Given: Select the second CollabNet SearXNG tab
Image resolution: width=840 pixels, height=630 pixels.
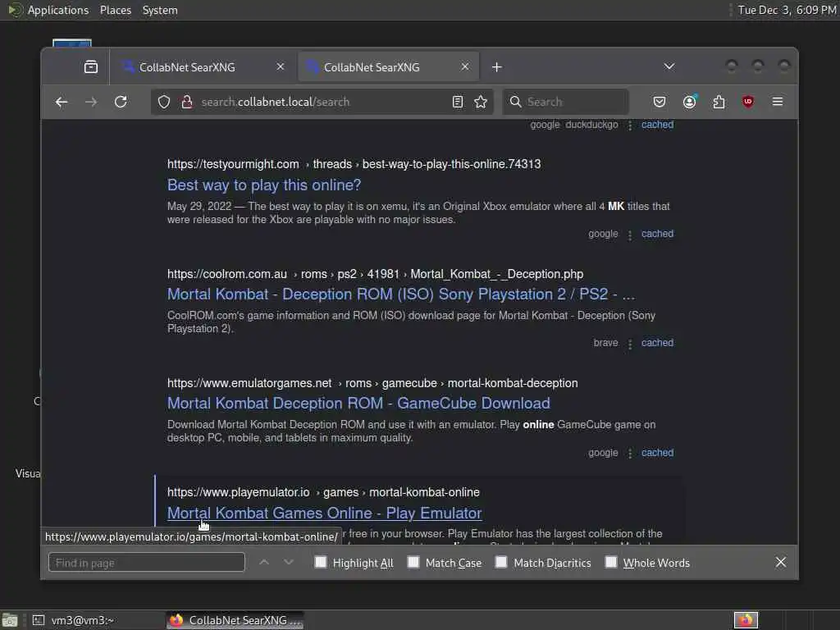Looking at the screenshot, I should click(x=388, y=67).
